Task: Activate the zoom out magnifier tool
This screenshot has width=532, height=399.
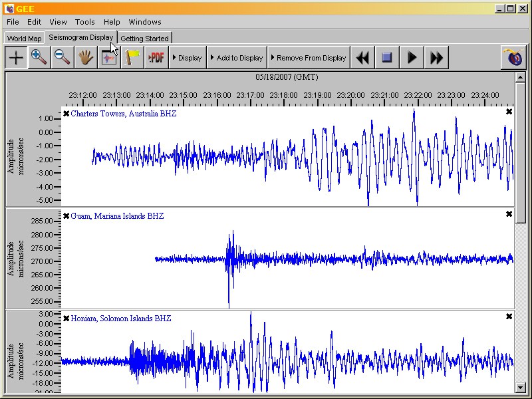Action: click(x=63, y=58)
